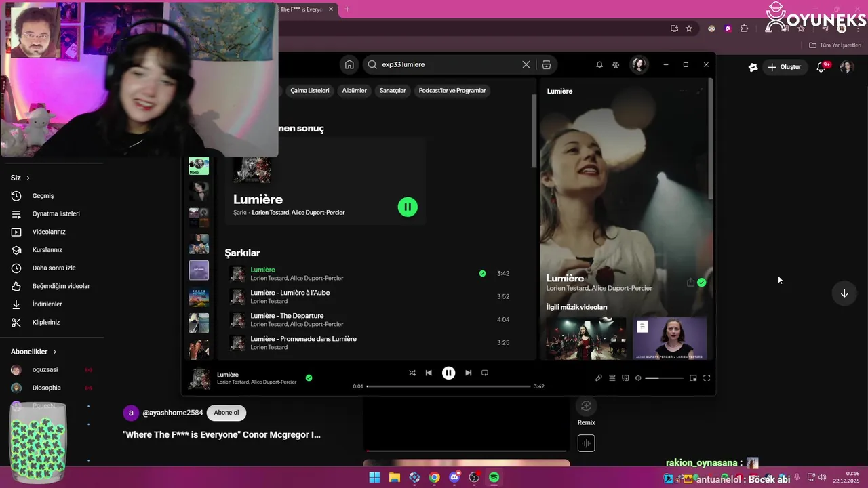
Task: Toggle the liked checkmark in the bottom player bar
Action: pyautogui.click(x=309, y=378)
